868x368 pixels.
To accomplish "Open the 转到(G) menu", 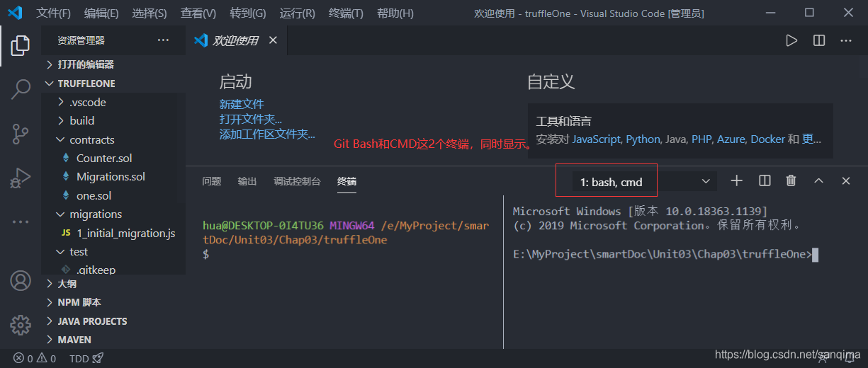I will 248,13.
